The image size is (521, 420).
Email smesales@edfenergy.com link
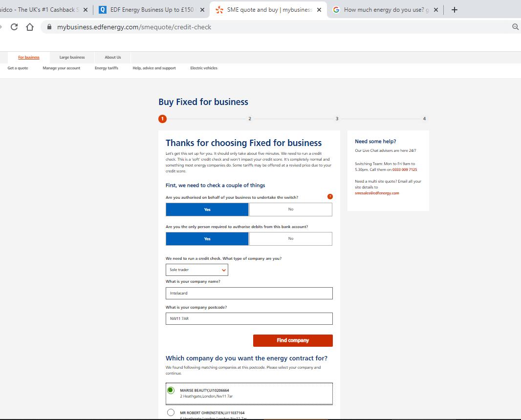pyautogui.click(x=377, y=193)
